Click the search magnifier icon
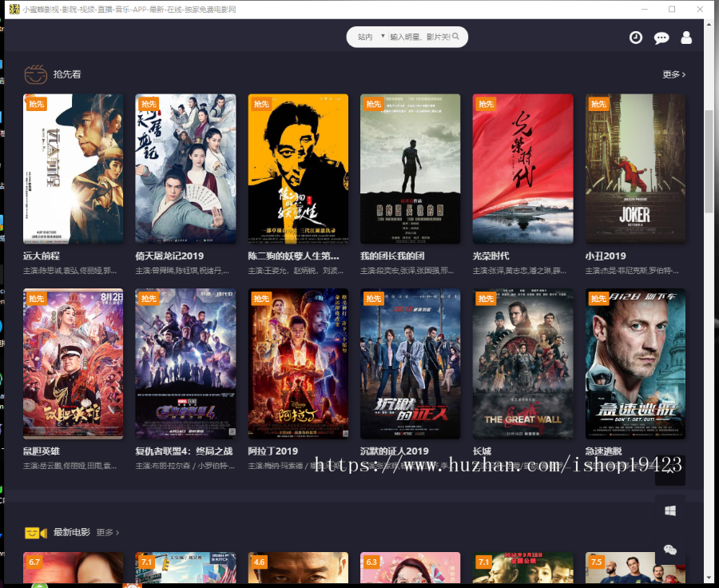Image resolution: width=719 pixels, height=588 pixels. (455, 37)
